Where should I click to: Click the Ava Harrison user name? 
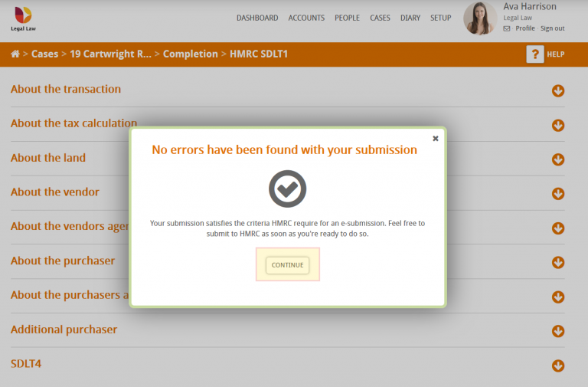tap(530, 6)
